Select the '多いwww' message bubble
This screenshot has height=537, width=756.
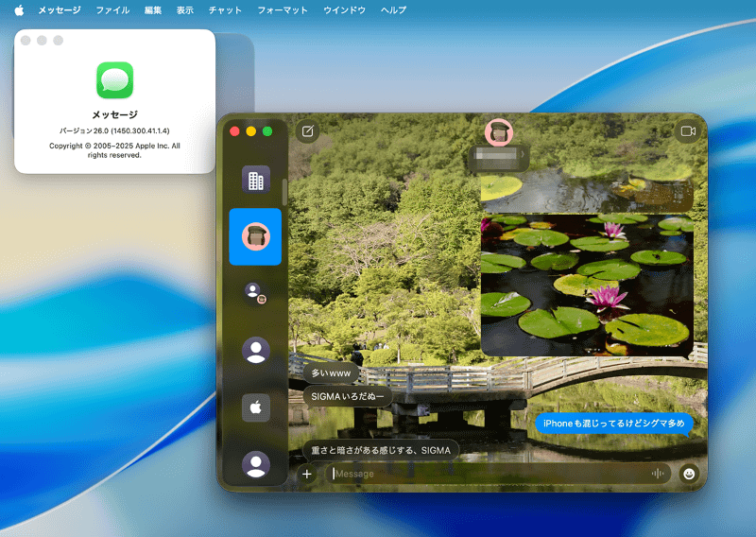click(x=331, y=372)
